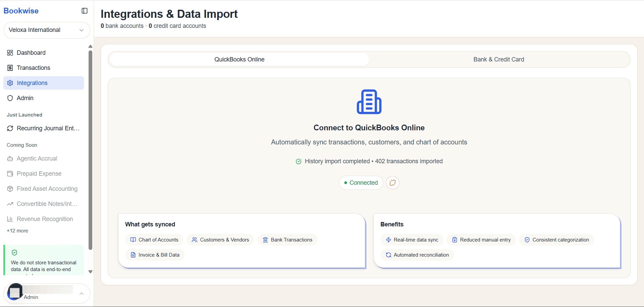Expand the Admin user menu chevron

(82, 294)
